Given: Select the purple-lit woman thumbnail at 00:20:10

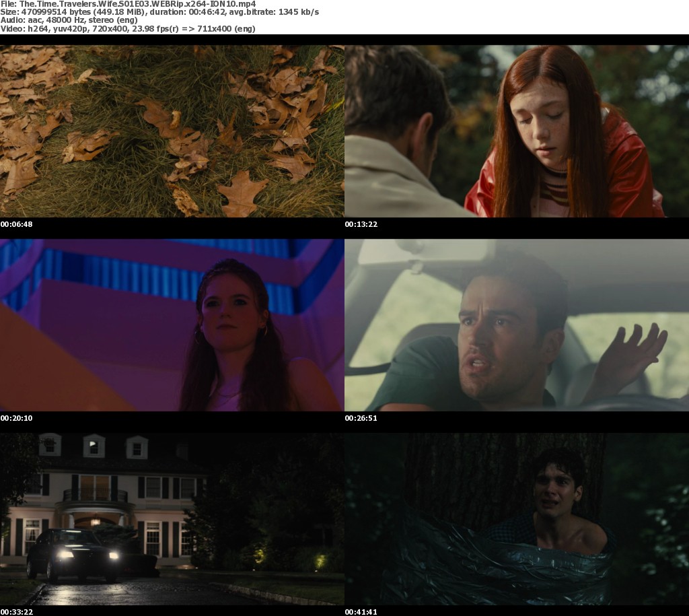Looking at the screenshot, I should (172, 325).
